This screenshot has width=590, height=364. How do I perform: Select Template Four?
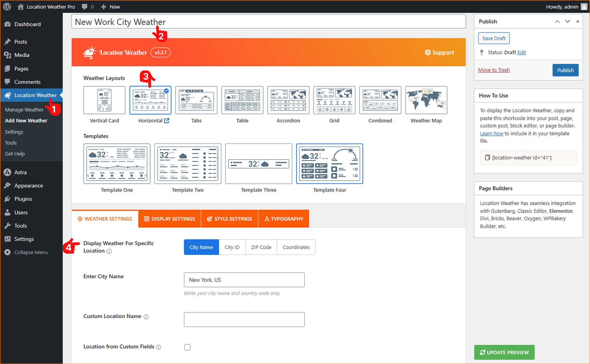pos(329,164)
